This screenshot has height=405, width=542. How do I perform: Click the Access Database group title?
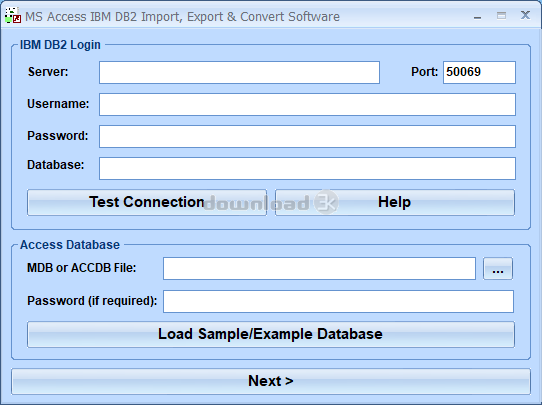click(70, 245)
